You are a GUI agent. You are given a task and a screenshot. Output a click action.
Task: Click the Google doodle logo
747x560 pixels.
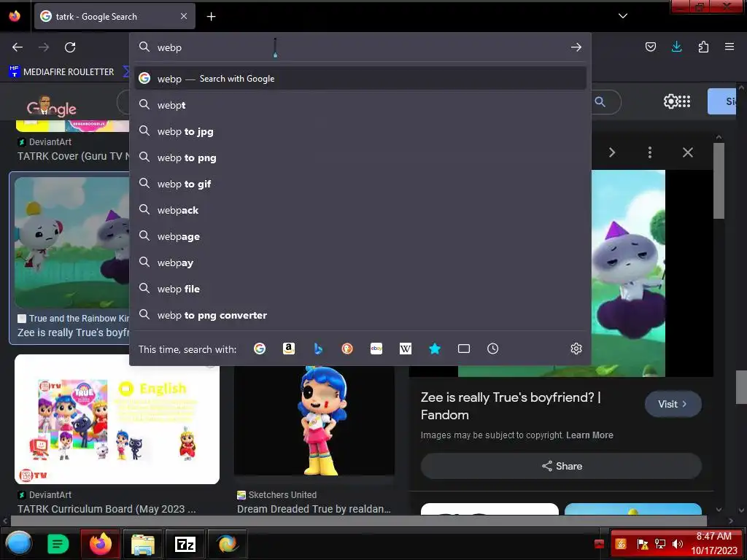coord(52,106)
